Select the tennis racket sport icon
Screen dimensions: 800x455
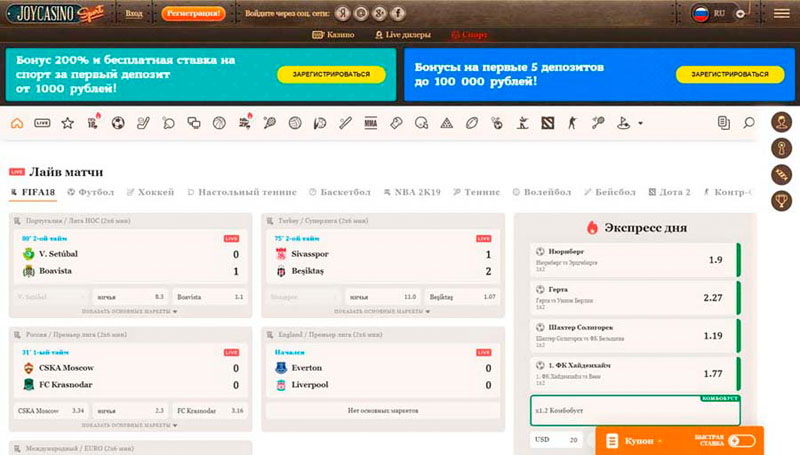[270, 123]
